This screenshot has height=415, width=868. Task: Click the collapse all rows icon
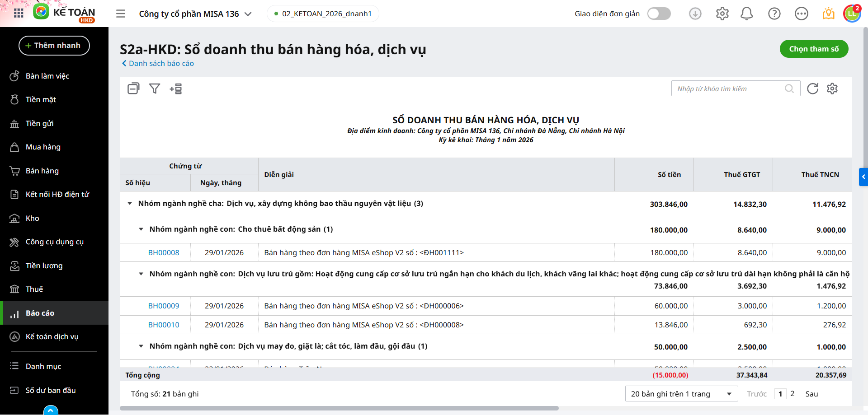tap(133, 89)
